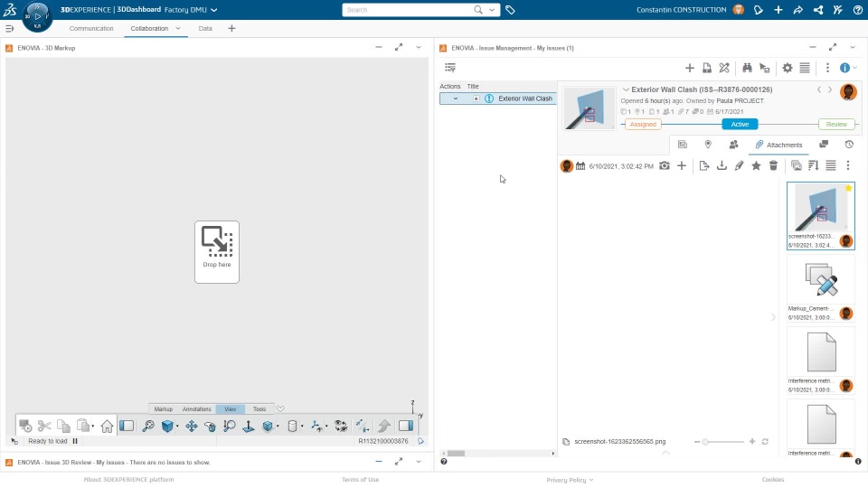Switch to the Data tab
868x488 pixels.
click(205, 28)
